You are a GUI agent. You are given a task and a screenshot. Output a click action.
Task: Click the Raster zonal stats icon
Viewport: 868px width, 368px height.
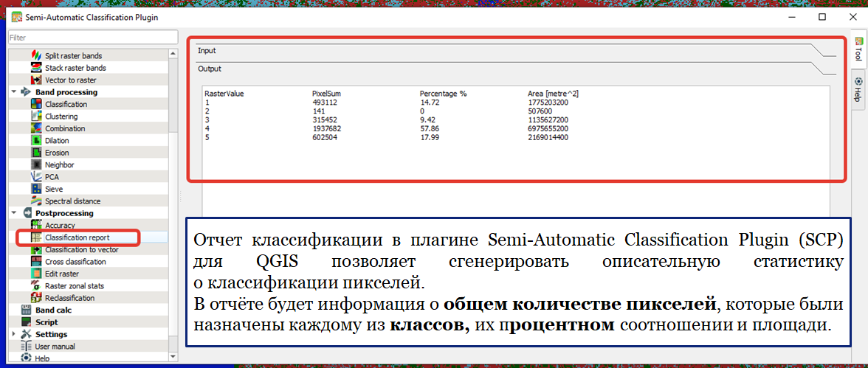click(x=36, y=286)
